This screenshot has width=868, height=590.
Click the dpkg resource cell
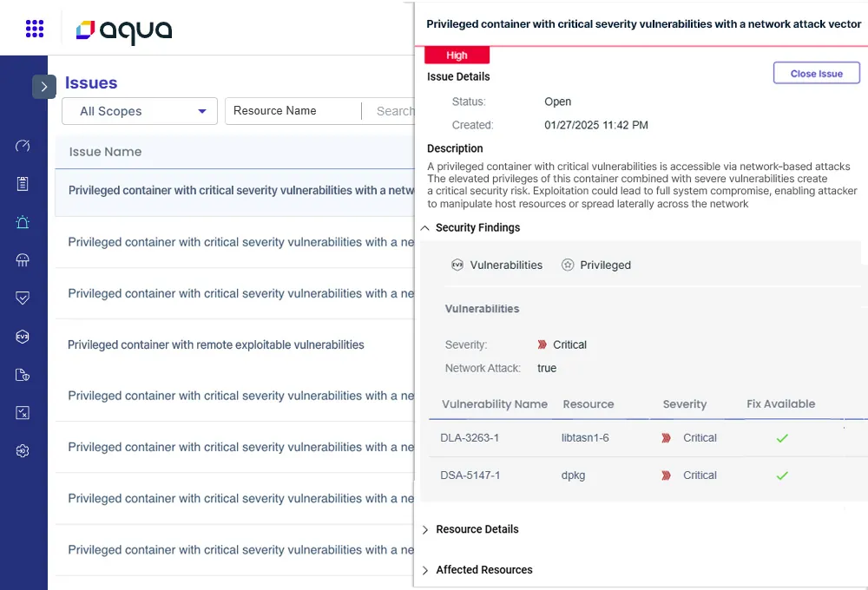[573, 475]
